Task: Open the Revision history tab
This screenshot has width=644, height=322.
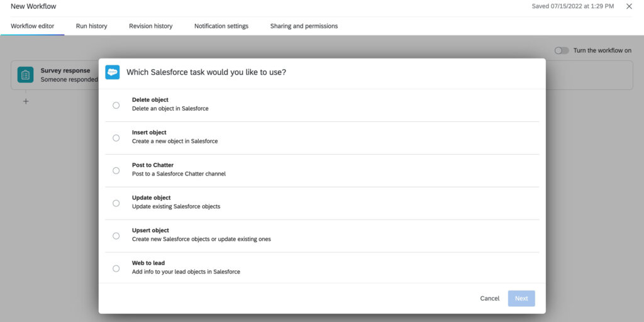Action: (x=151, y=26)
